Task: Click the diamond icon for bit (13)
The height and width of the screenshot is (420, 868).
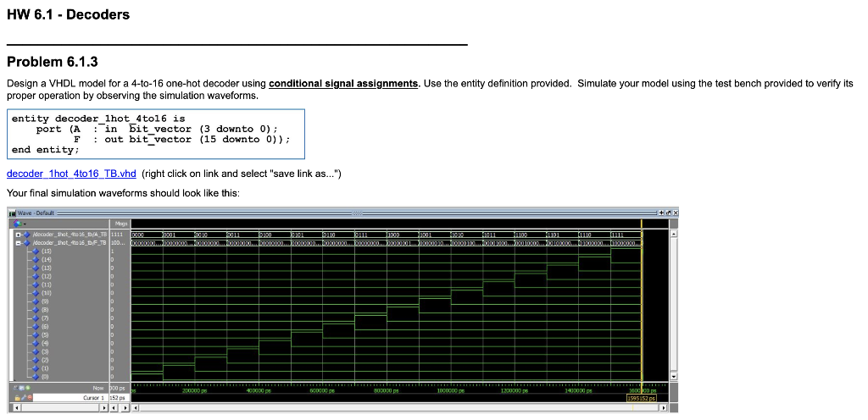Action: (36, 268)
